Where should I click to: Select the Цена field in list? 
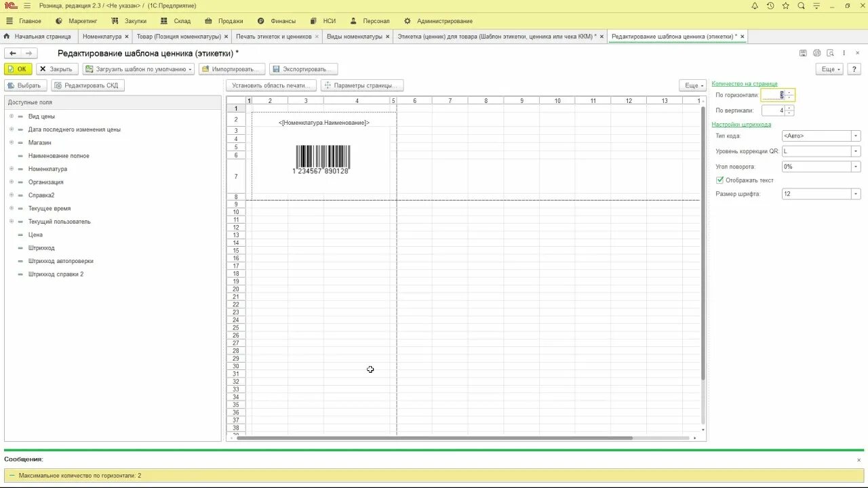[35, 235]
